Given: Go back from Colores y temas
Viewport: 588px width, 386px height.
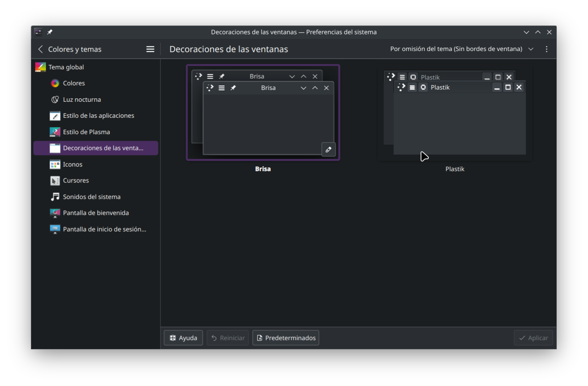Looking at the screenshot, I should coord(40,49).
